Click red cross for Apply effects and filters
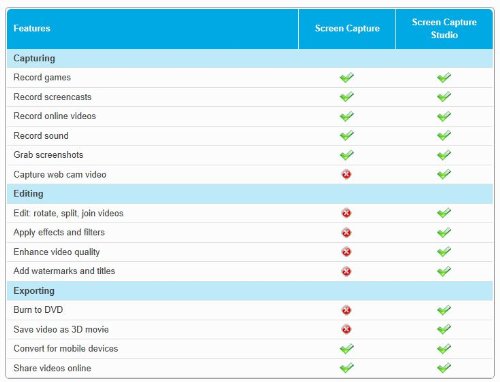This screenshot has height=382, width=500. [x=346, y=232]
